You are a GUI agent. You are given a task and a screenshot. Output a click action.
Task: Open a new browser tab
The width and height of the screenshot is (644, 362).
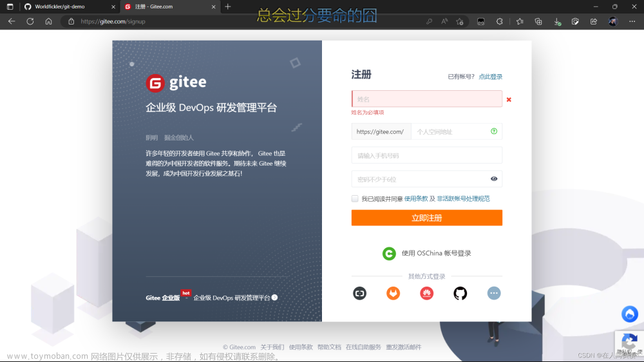[228, 6]
